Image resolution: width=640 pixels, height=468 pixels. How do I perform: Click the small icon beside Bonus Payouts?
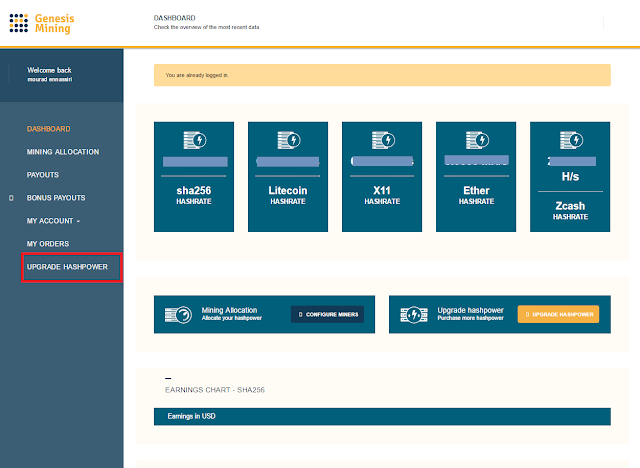pyautogui.click(x=11, y=198)
